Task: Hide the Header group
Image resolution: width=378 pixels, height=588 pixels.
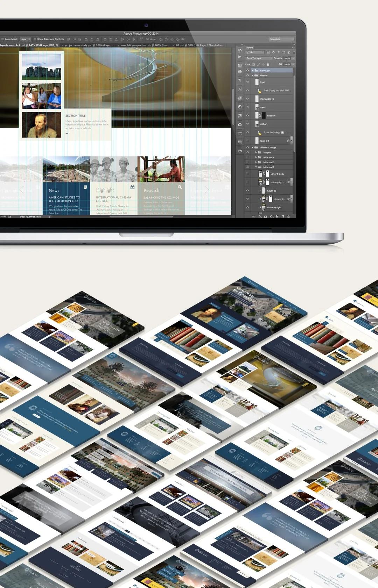Action: point(247,75)
